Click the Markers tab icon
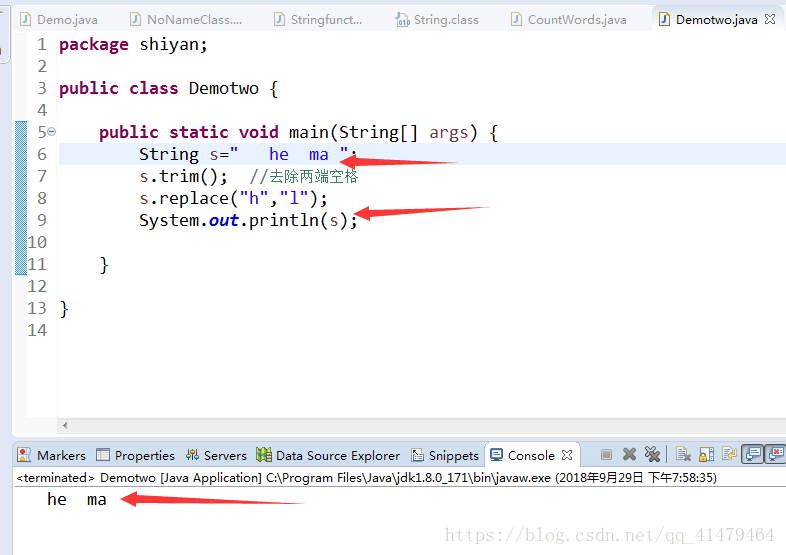Screen dimensions: 786x555 point(24,455)
